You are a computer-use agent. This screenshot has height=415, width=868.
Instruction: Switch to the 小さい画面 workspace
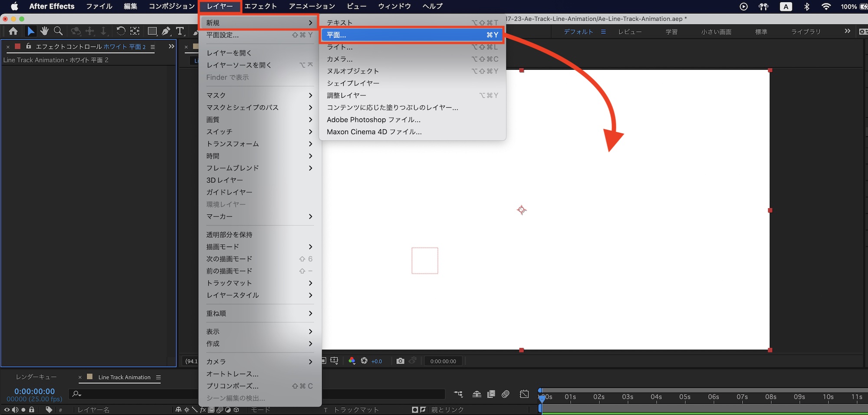[x=716, y=32]
